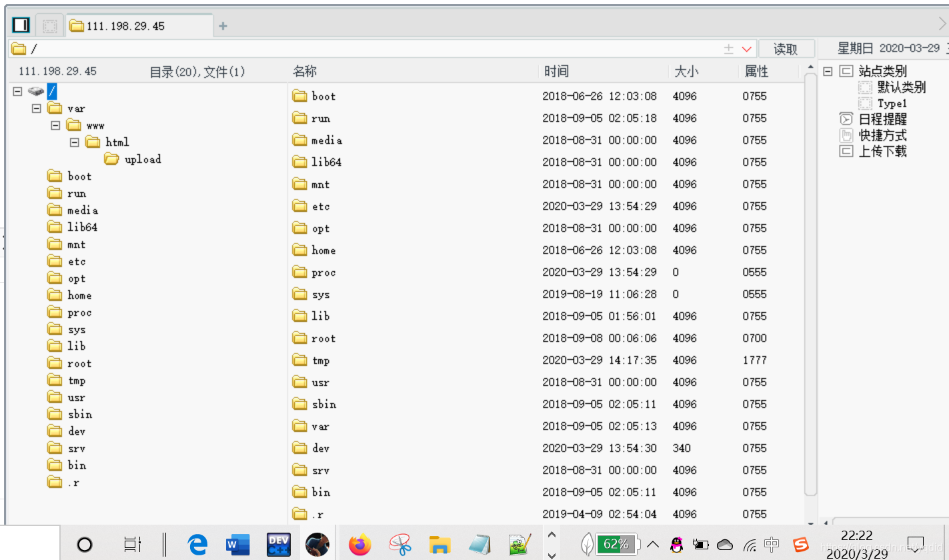Open File Explorer from the taskbar
The image size is (949, 560).
pyautogui.click(x=439, y=545)
